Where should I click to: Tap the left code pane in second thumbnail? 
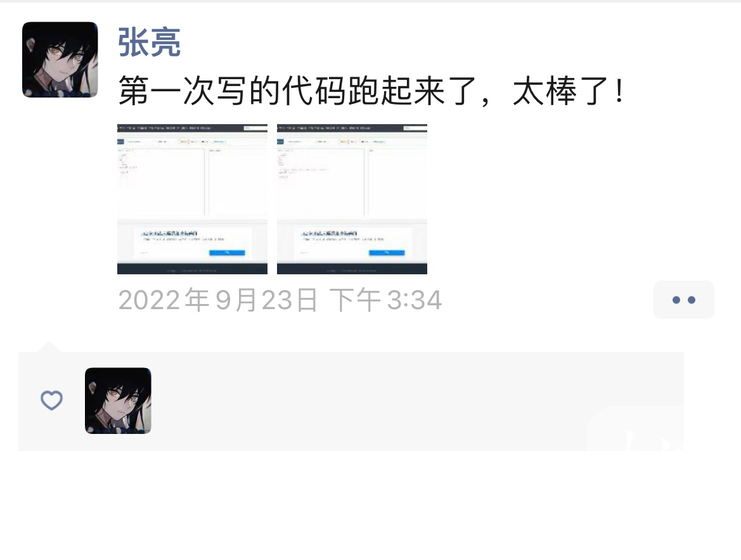321,183
